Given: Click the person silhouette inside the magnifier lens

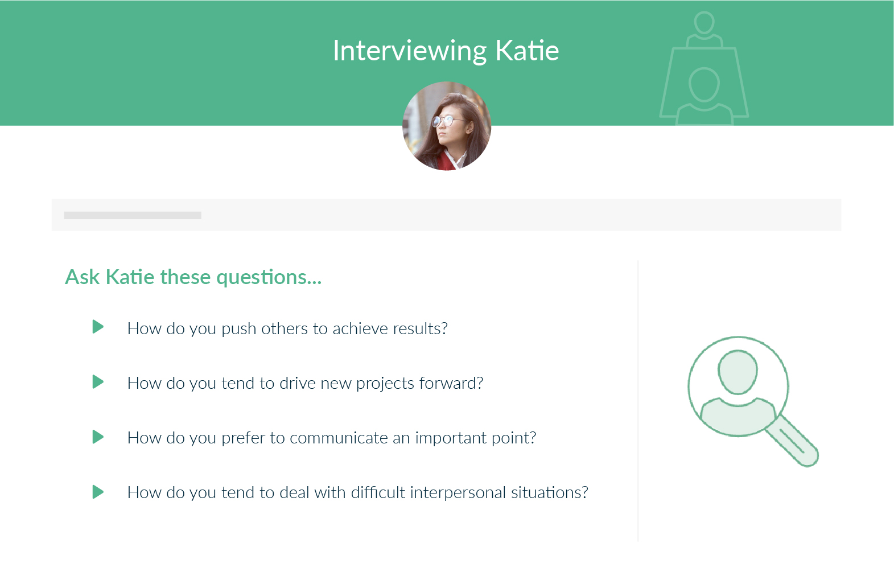Looking at the screenshot, I should click(738, 387).
